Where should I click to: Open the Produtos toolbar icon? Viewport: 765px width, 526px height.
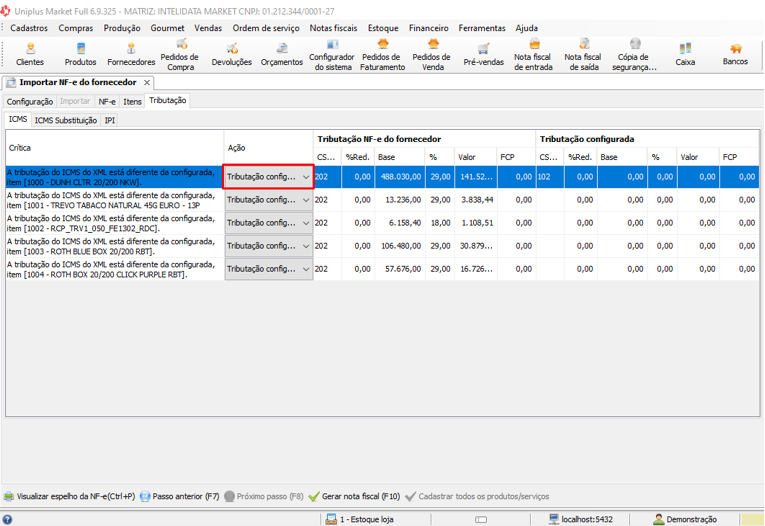(x=81, y=55)
